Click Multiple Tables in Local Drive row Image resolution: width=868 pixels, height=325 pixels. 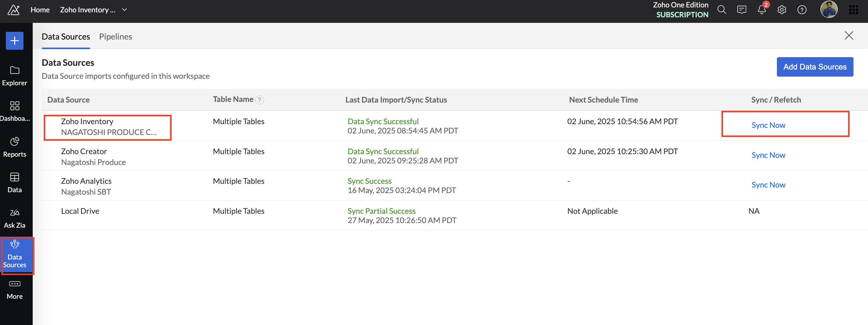(x=238, y=211)
